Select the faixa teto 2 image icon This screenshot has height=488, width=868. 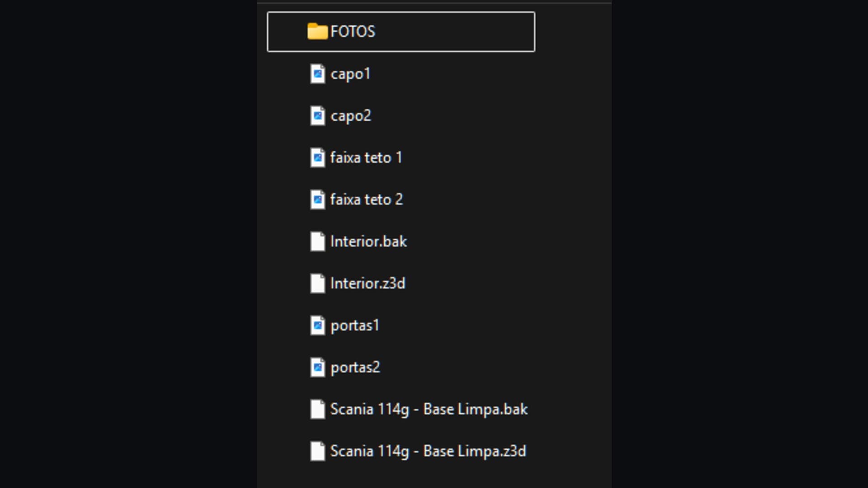coord(317,200)
